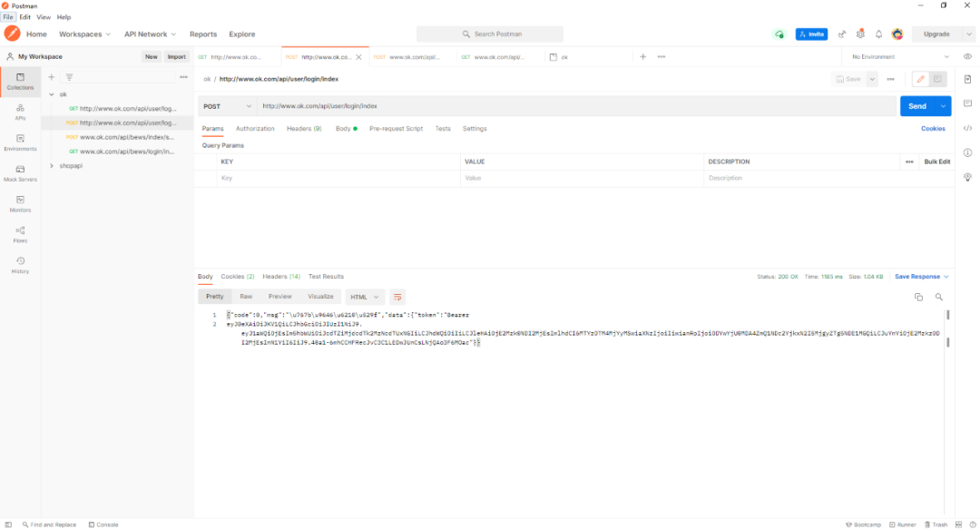980x529 pixels.
Task: Toggle the sidebar from the status bar
Action: [8, 524]
